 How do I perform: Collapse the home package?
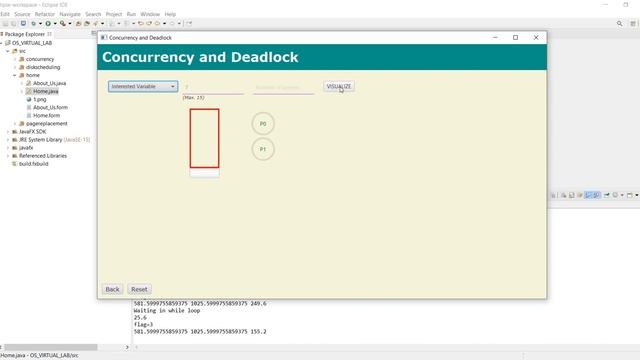(x=15, y=76)
